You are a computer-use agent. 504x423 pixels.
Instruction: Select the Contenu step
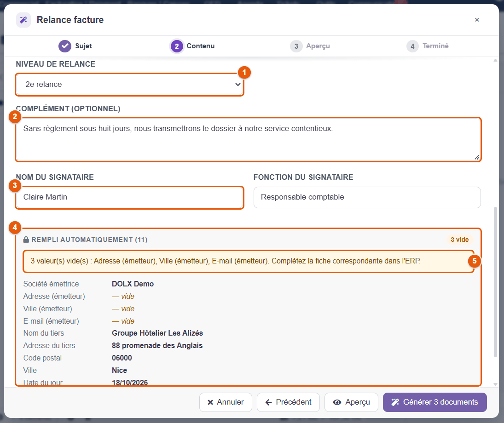click(192, 46)
